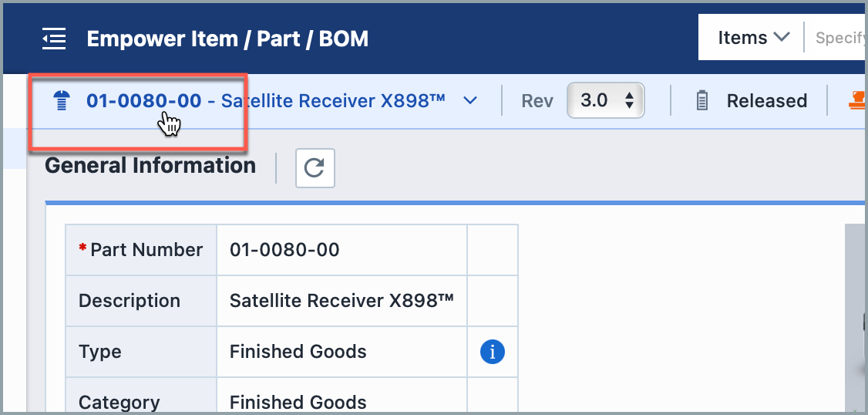Viewport: 868px width, 415px height.
Task: Focus the Specify search field
Action: tap(840, 38)
